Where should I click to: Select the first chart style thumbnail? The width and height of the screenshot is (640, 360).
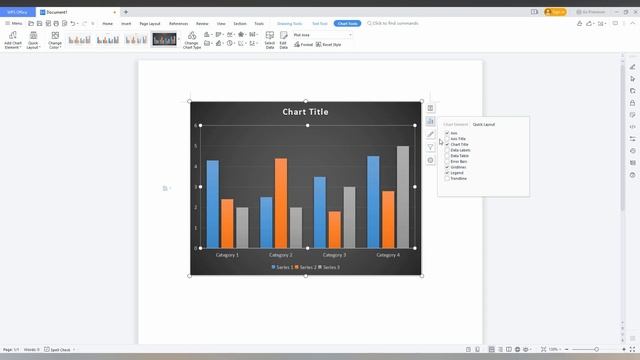80,40
